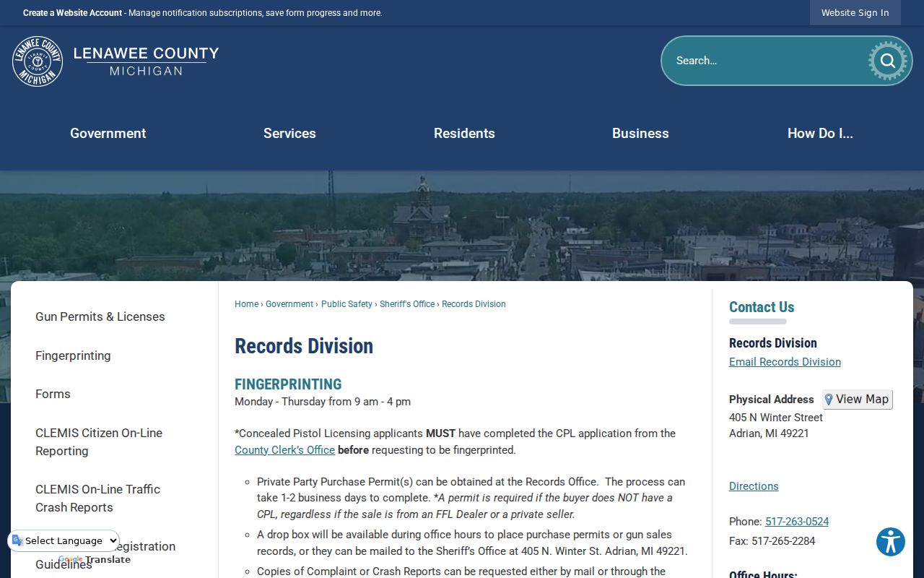Click the Lenawee County circular seal logo
Screen dimensions: 924x578
(x=38, y=61)
